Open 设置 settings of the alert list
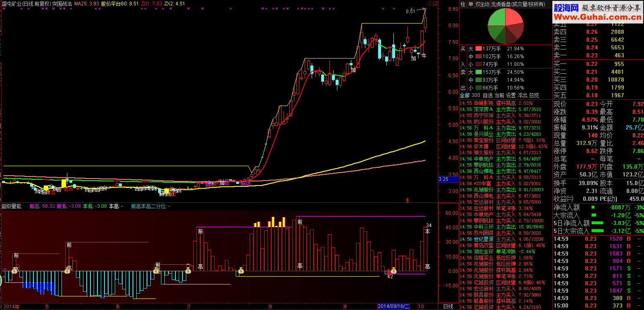644x310 pixels. pos(511,95)
